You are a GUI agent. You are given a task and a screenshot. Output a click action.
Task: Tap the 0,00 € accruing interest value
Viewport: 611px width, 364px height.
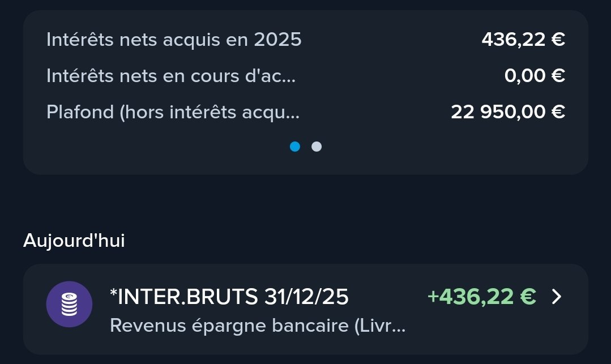534,76
